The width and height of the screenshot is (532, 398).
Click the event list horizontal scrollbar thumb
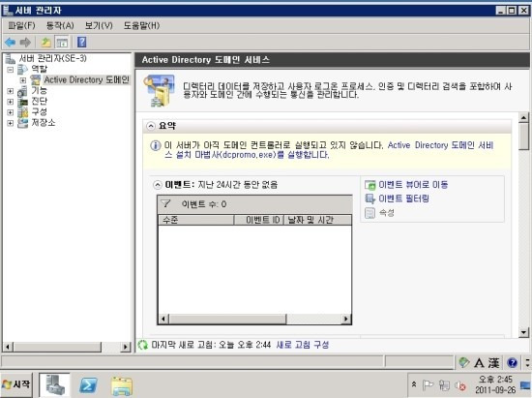click(x=227, y=319)
